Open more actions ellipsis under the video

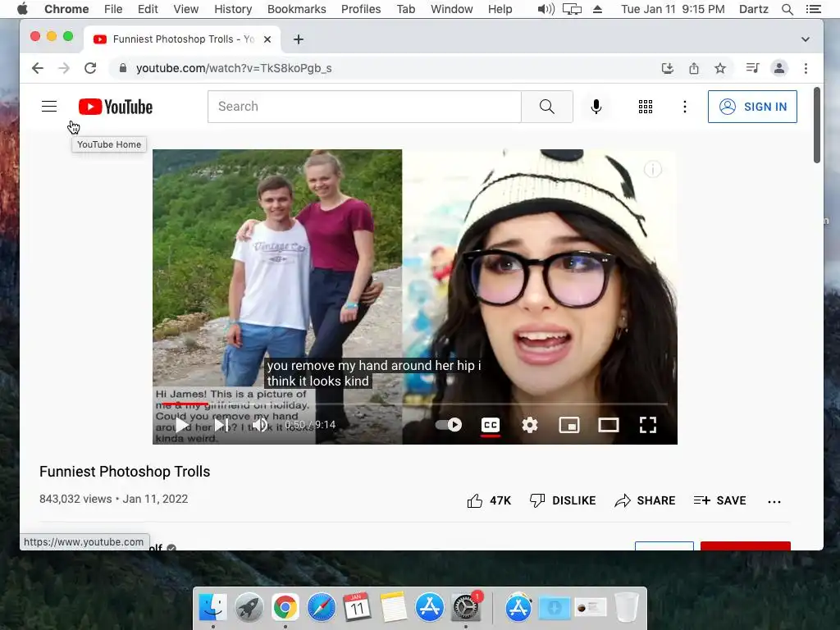pos(774,501)
